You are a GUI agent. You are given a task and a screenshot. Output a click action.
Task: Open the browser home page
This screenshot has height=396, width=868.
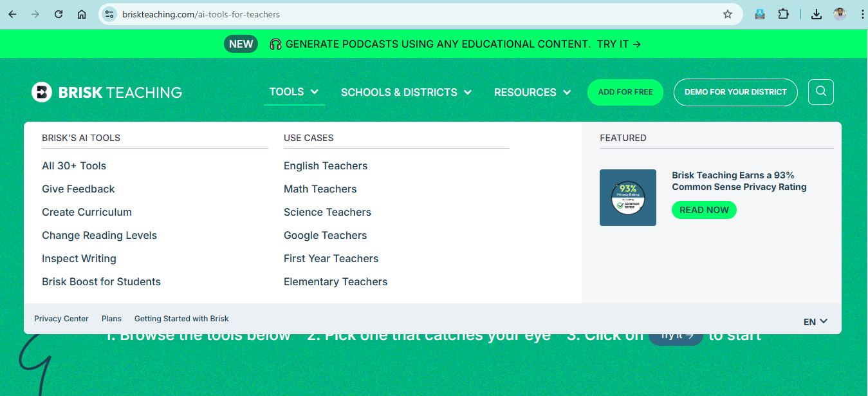[82, 14]
